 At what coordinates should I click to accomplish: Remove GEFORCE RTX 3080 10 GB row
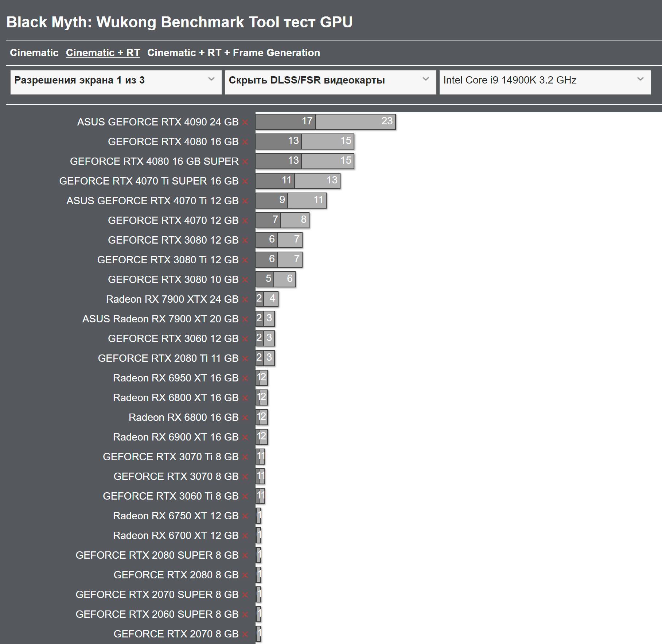(x=245, y=280)
